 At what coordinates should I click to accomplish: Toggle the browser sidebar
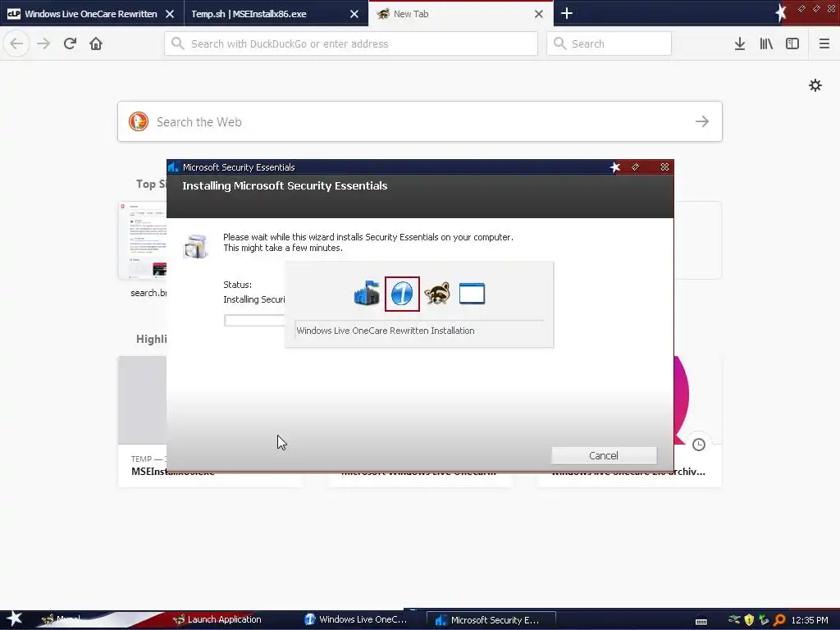(x=792, y=43)
